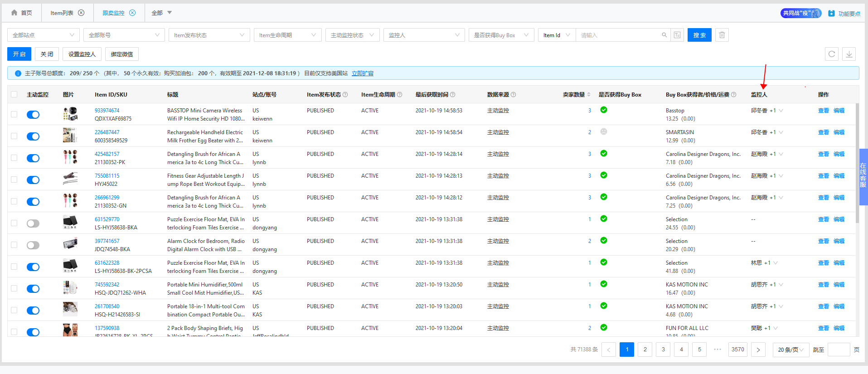
Task: Close the Item列表 tab with its X icon
Action: 81,13
